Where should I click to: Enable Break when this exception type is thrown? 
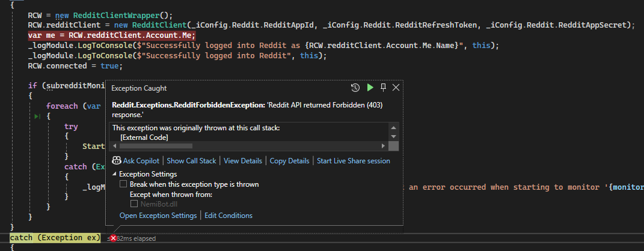tap(123, 184)
